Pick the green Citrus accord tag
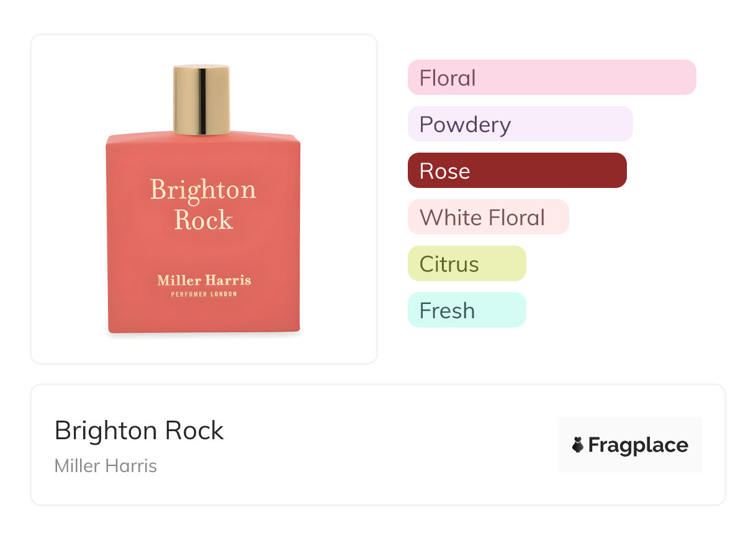This screenshot has height=536, width=756. pyautogui.click(x=467, y=264)
